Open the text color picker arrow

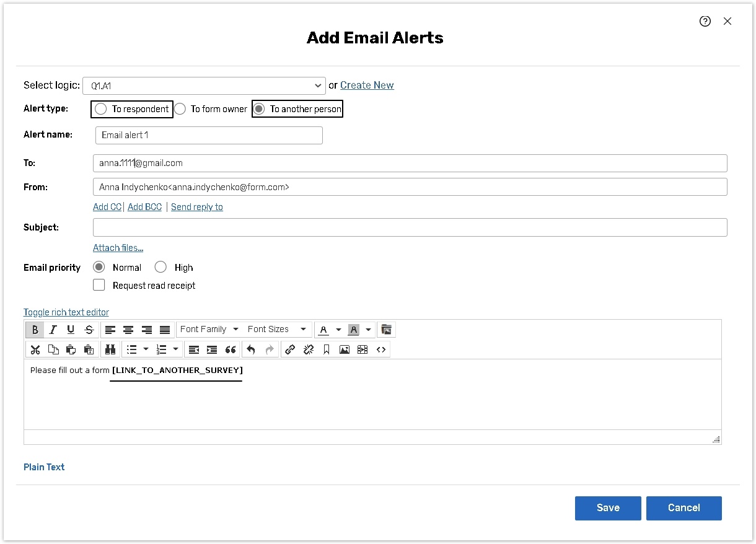pos(338,330)
